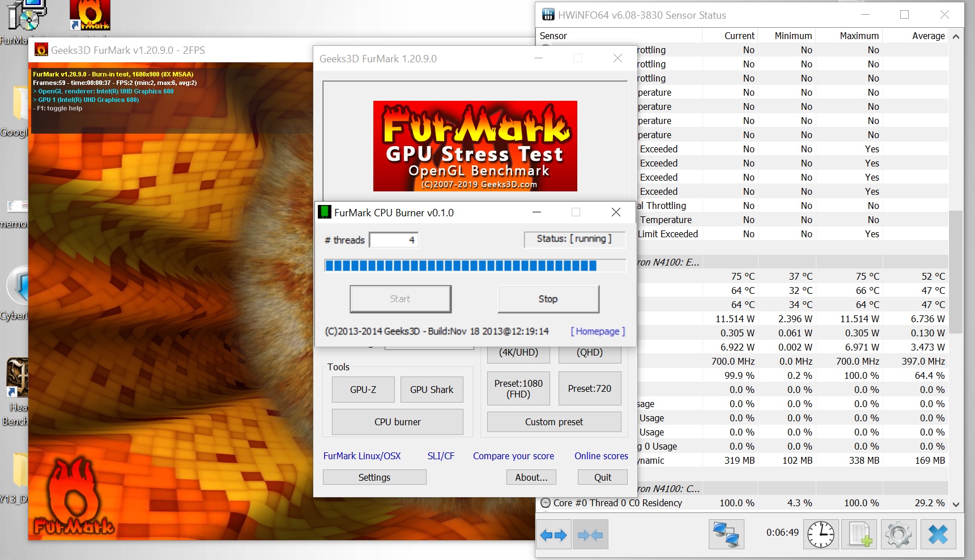This screenshot has width=975, height=560.
Task: Click the greyed Start button in CPU Burner
Action: click(x=401, y=299)
